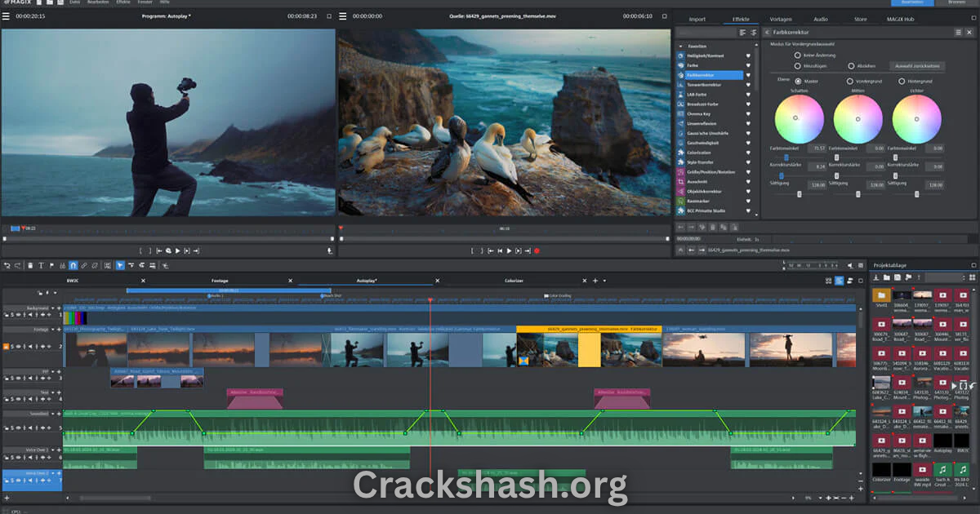Play the source monitor clip
Viewport: 980px width, 514px height.
(509, 251)
